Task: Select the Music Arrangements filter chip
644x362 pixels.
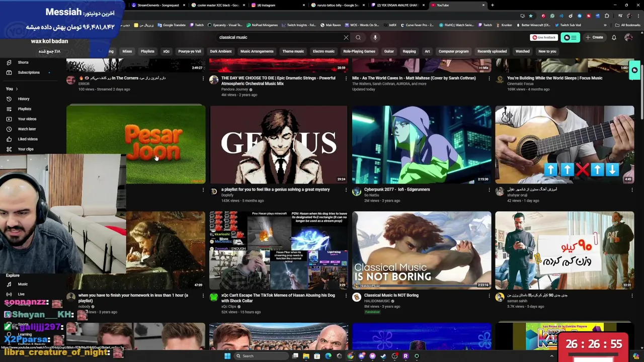Action: (257, 51)
